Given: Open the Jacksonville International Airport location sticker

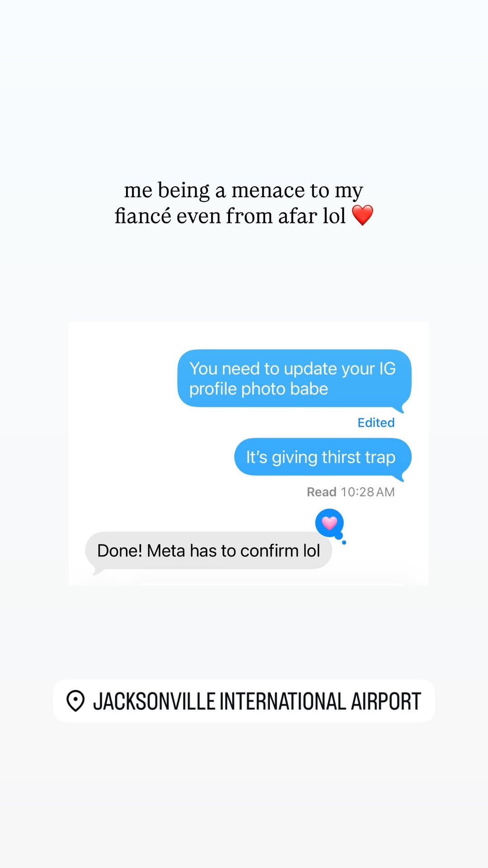Looking at the screenshot, I should point(244,701).
